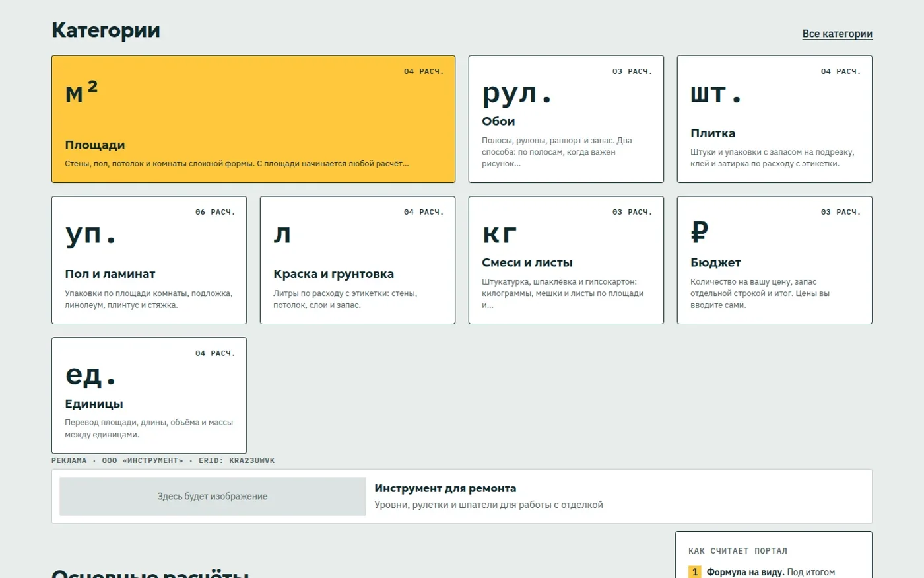
Task: Click the "рул." unit symbol
Action: click(517, 93)
